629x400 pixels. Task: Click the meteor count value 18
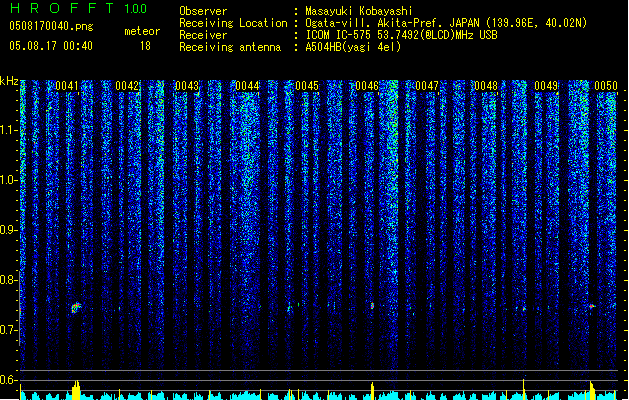tap(145, 46)
